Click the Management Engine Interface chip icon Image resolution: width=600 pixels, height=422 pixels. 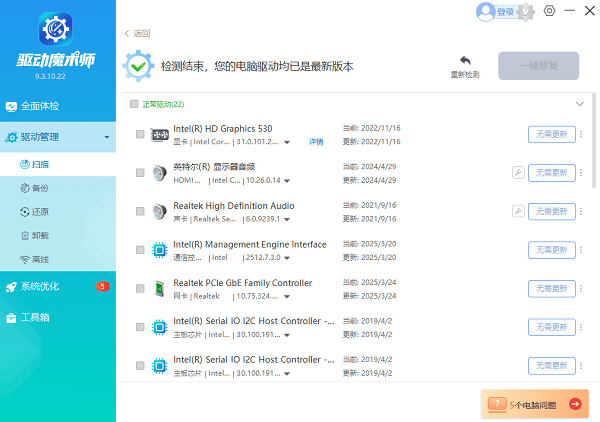click(x=160, y=250)
